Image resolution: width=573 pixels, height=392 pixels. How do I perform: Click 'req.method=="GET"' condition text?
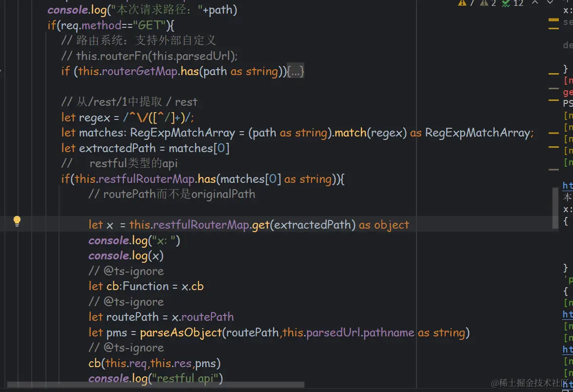114,25
